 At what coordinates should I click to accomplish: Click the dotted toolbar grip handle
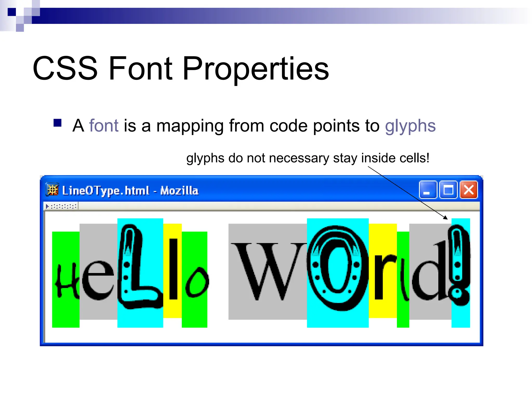[x=64, y=206]
